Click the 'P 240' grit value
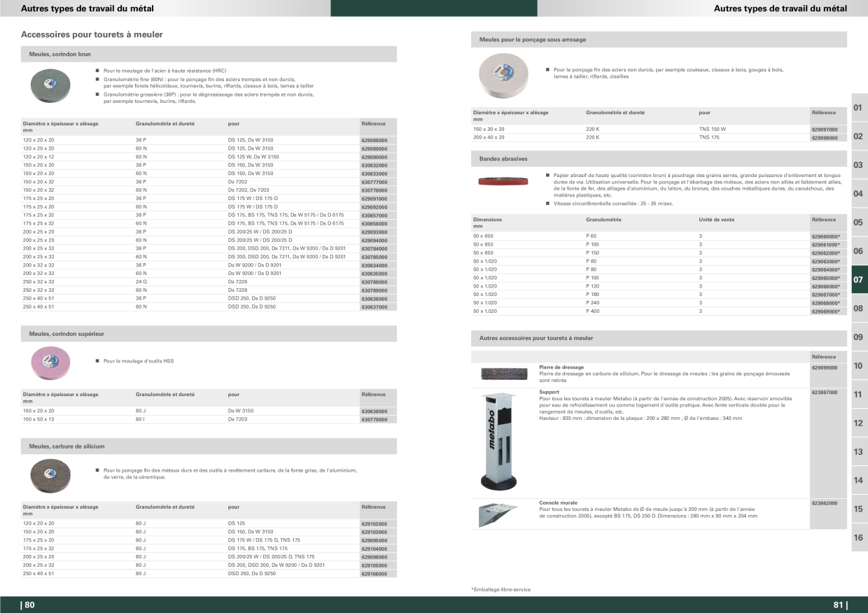The image size is (868, 613). pos(591,303)
